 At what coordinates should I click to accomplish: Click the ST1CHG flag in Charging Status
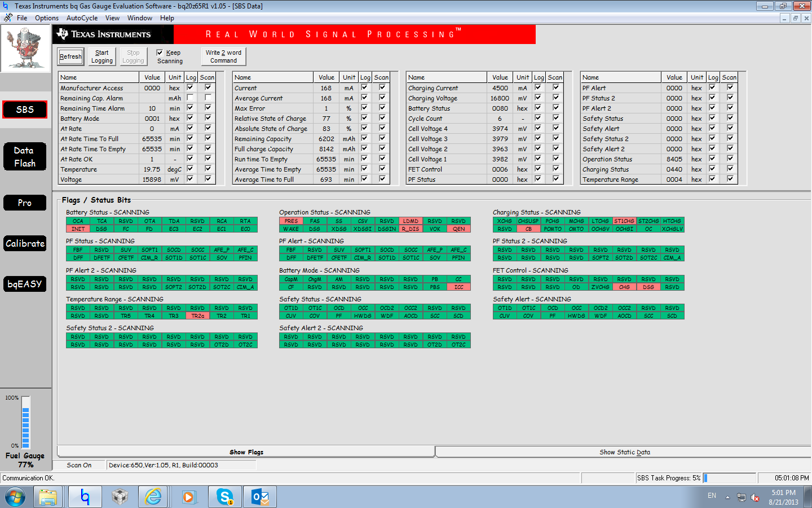coord(624,221)
